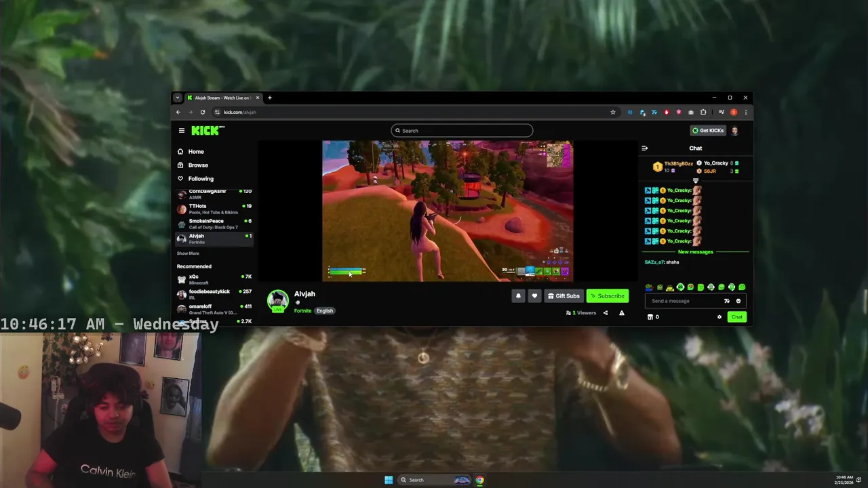Open the Kick user profile avatar menu
868x488 pixels.
(x=735, y=131)
